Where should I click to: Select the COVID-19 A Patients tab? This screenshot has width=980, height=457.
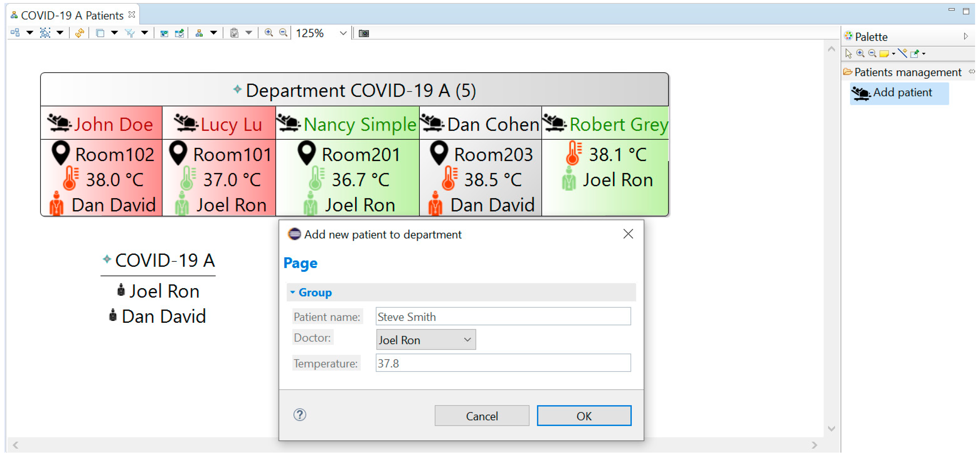pos(72,15)
